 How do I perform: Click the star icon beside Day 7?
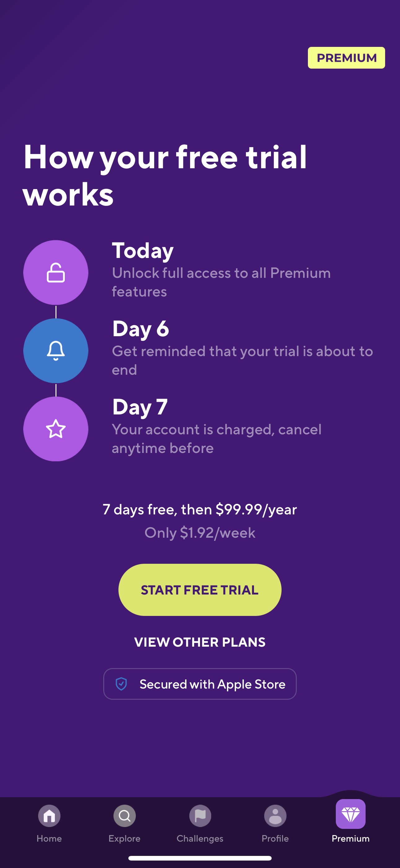click(x=56, y=429)
